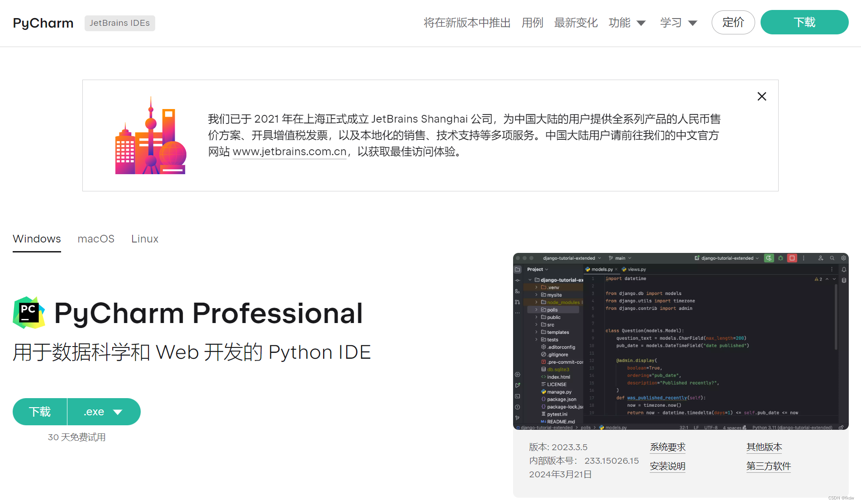
Task: Expand the main branch dropdown in screenshot
Action: (x=620, y=258)
